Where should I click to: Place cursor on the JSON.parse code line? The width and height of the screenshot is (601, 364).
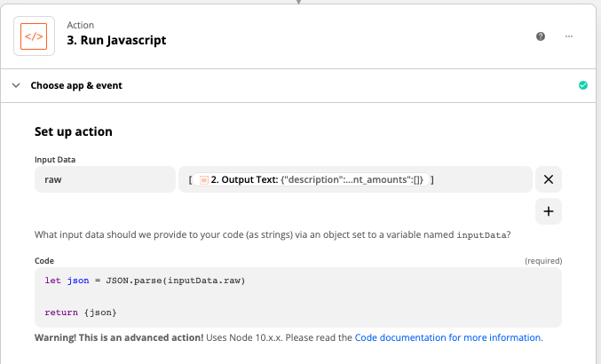(145, 281)
